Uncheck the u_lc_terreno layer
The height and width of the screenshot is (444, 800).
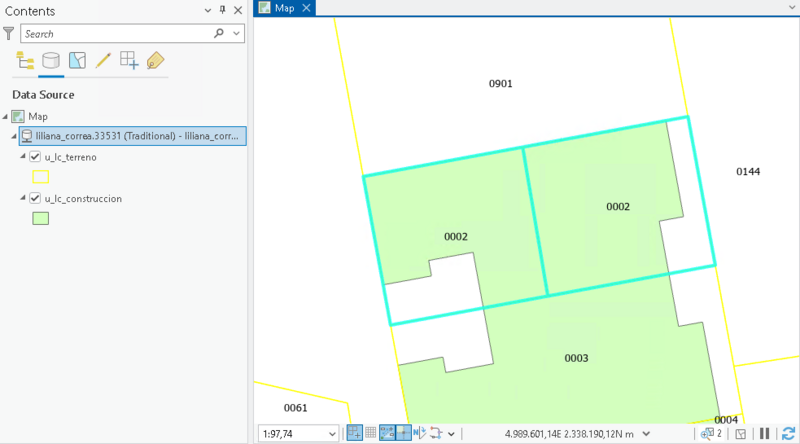click(35, 157)
